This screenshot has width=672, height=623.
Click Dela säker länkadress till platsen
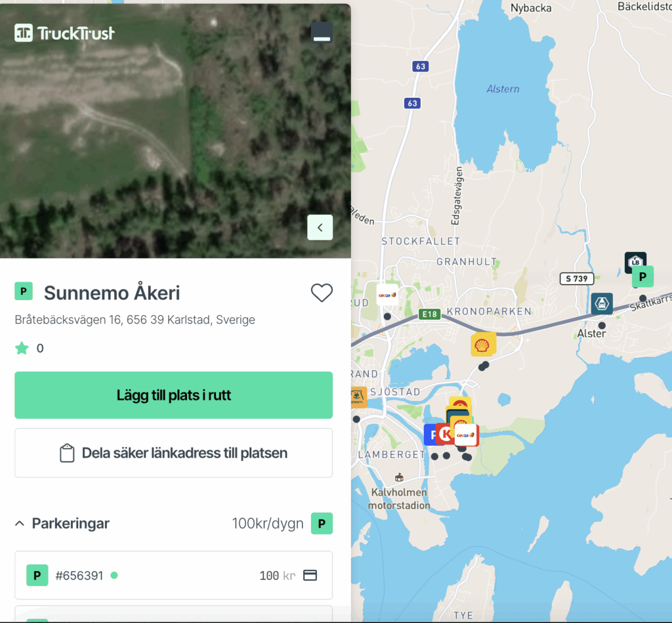click(x=173, y=453)
